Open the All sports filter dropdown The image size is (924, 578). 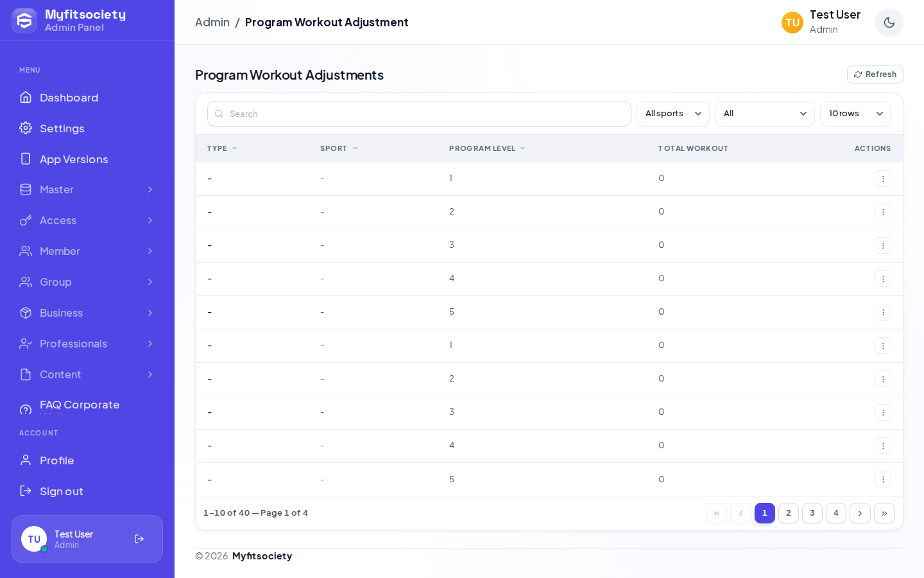click(673, 114)
